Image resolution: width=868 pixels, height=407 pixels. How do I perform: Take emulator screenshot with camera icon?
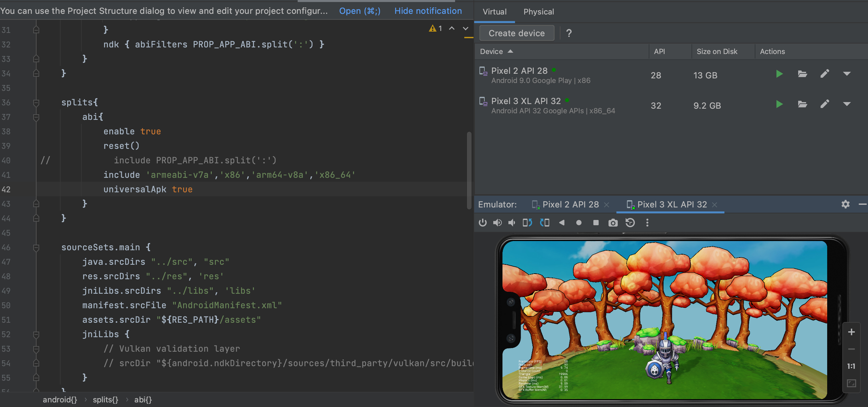[612, 223]
